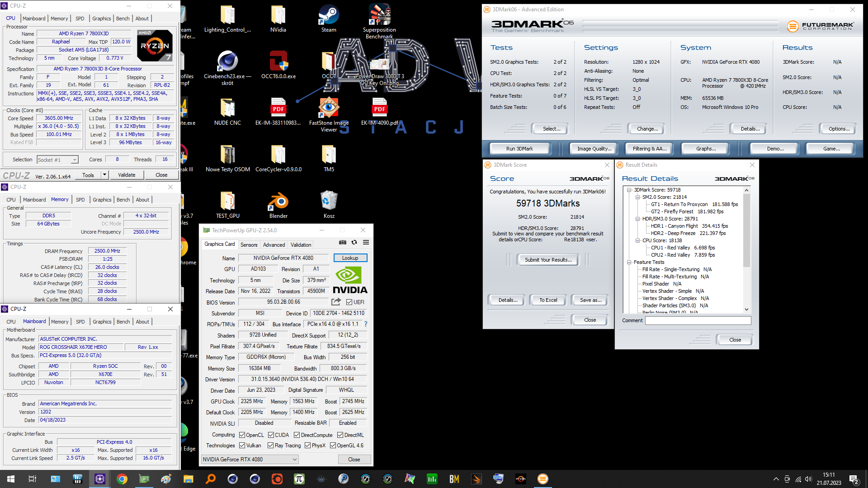Open the Blender desktop icon
868x488 pixels.
(278, 205)
